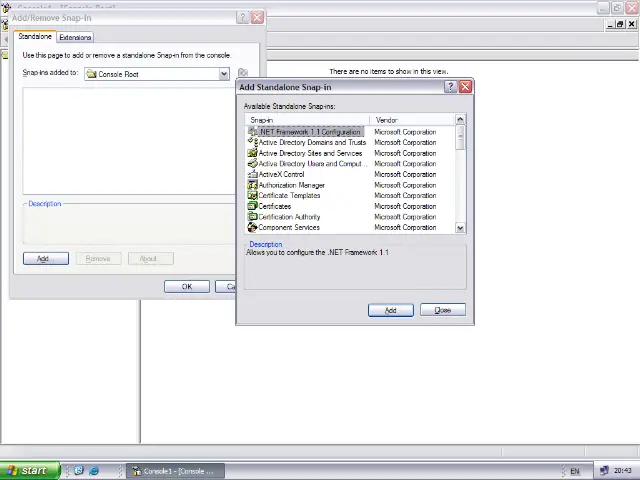
Task: Click the EN language indicator
Action: (575, 471)
